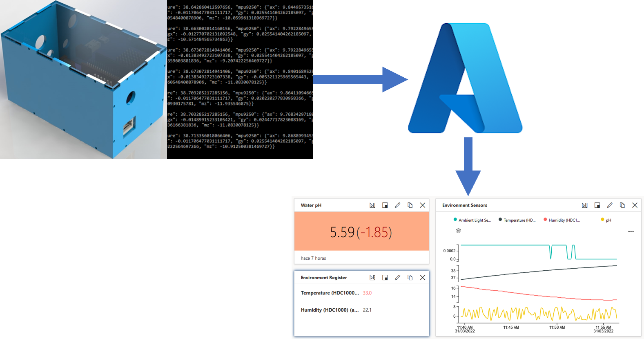Open visualization options on Water pH tile
Screen dimensions: 644x339
(372, 205)
